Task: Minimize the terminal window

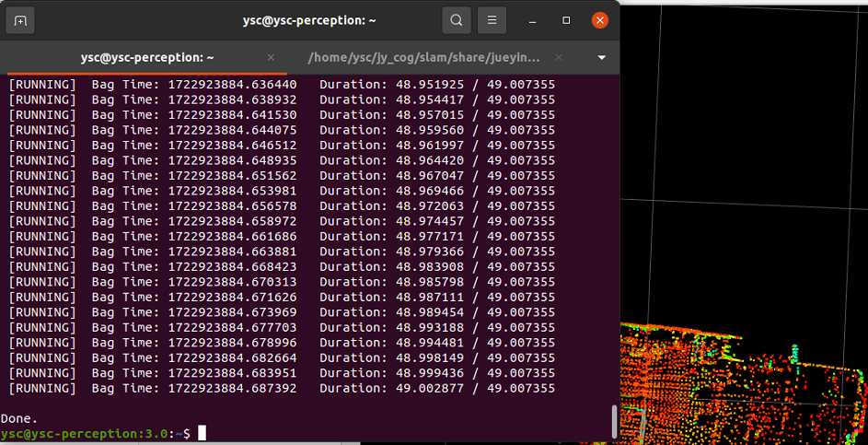Action: pyautogui.click(x=533, y=21)
